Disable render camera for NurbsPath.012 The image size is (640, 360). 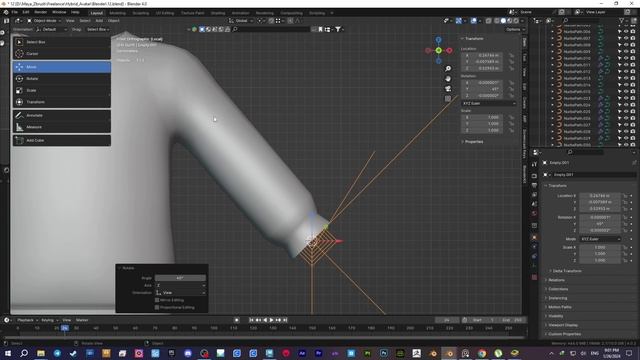click(x=633, y=72)
